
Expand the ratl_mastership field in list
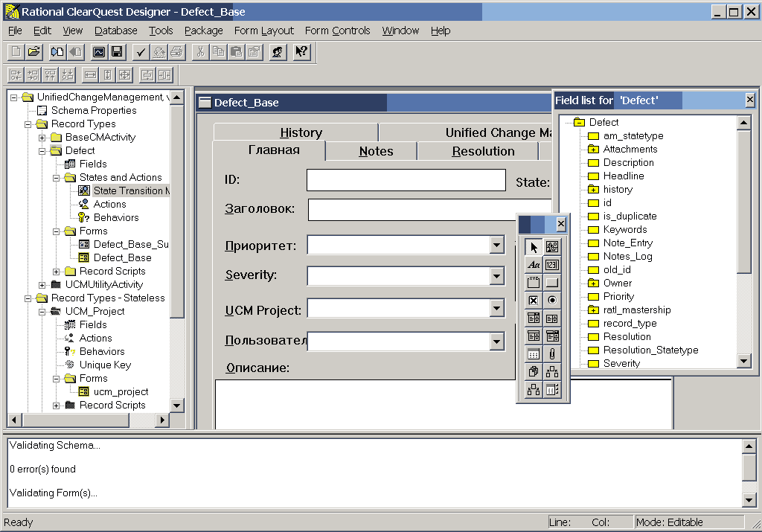593,310
